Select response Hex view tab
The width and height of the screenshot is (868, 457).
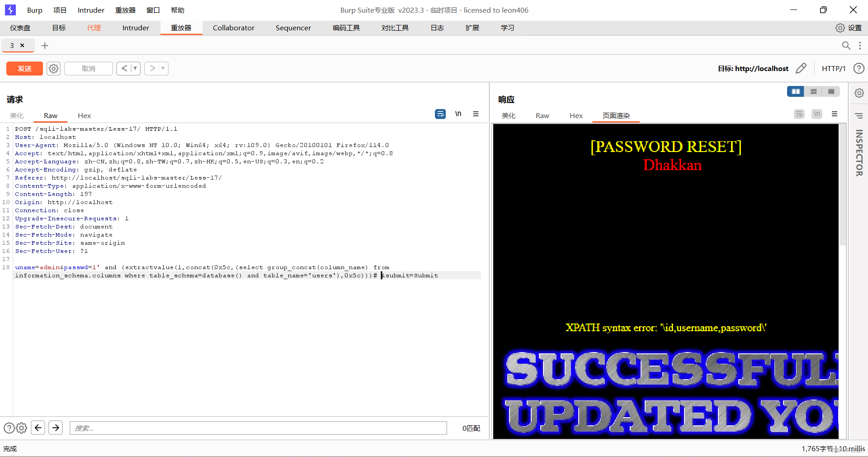[x=576, y=116]
